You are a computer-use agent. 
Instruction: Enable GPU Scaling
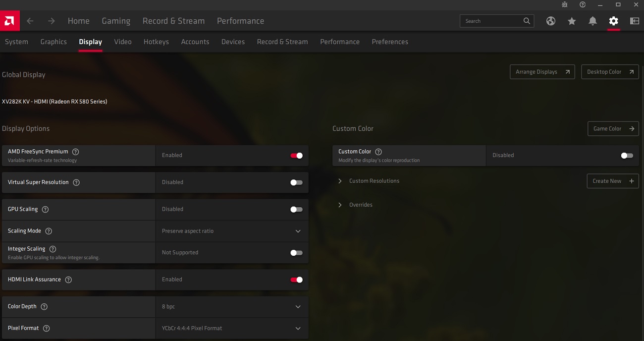point(296,209)
